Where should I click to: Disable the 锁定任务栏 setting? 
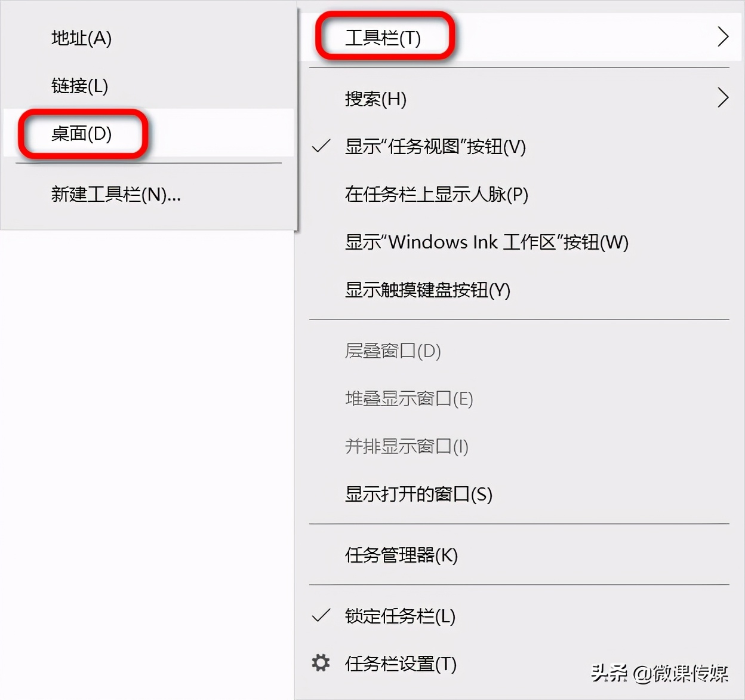tap(399, 616)
